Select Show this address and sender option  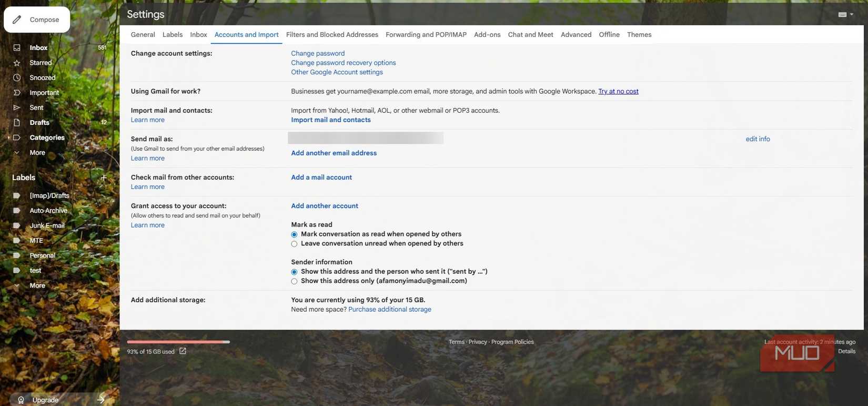[294, 272]
